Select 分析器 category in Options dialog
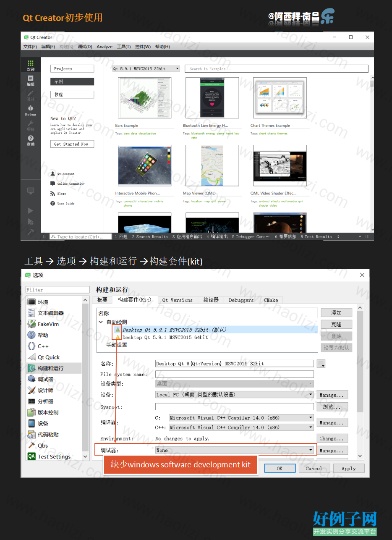The height and width of the screenshot is (540, 392). pyautogui.click(x=55, y=401)
